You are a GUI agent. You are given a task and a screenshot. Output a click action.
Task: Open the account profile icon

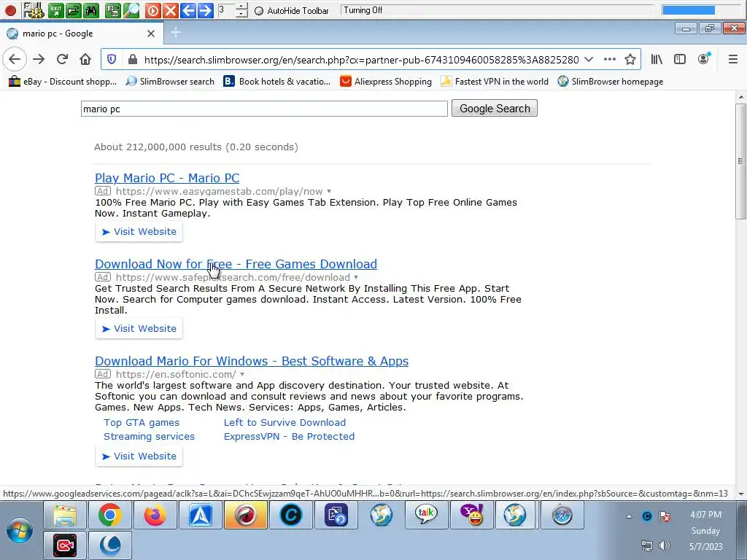point(704,58)
